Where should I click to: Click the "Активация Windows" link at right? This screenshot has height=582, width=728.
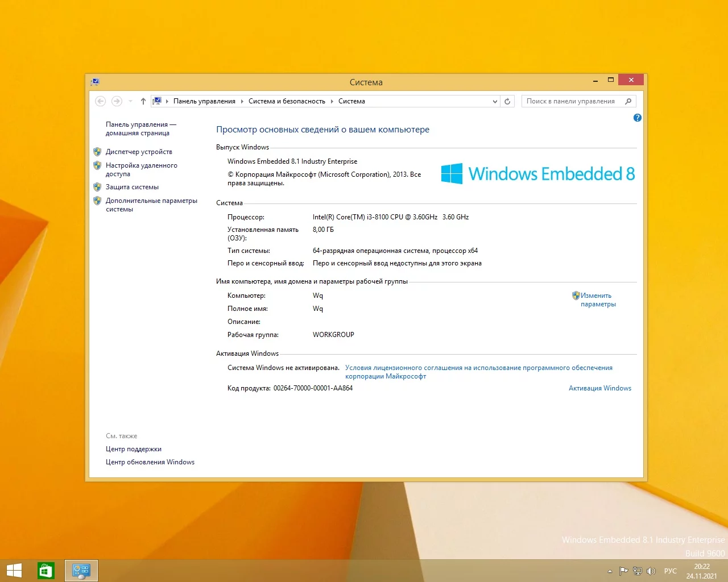(x=600, y=388)
